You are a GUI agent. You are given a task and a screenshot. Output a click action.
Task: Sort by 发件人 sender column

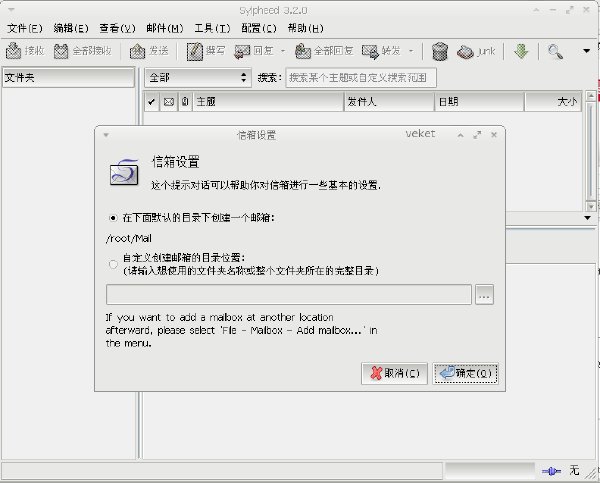389,102
